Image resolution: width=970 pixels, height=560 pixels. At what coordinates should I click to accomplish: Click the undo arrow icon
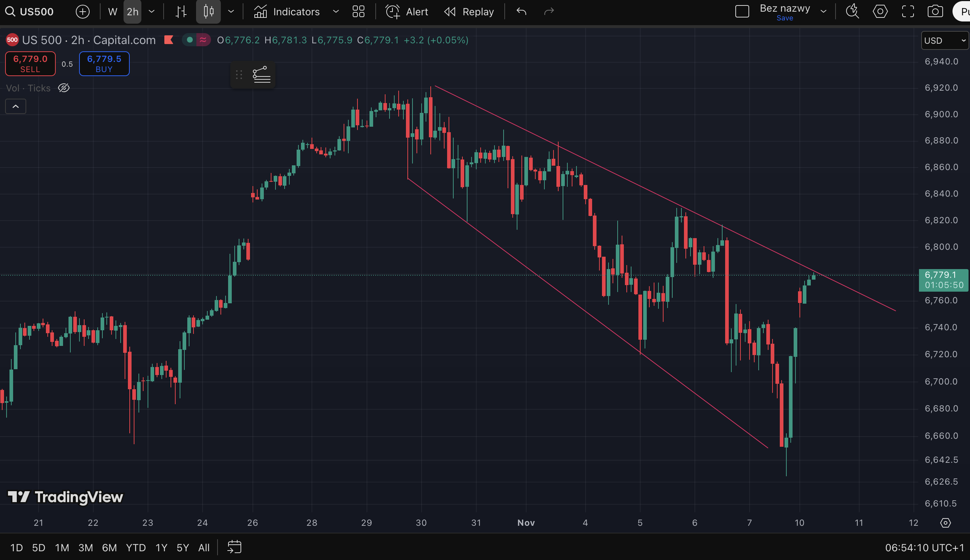coord(521,12)
